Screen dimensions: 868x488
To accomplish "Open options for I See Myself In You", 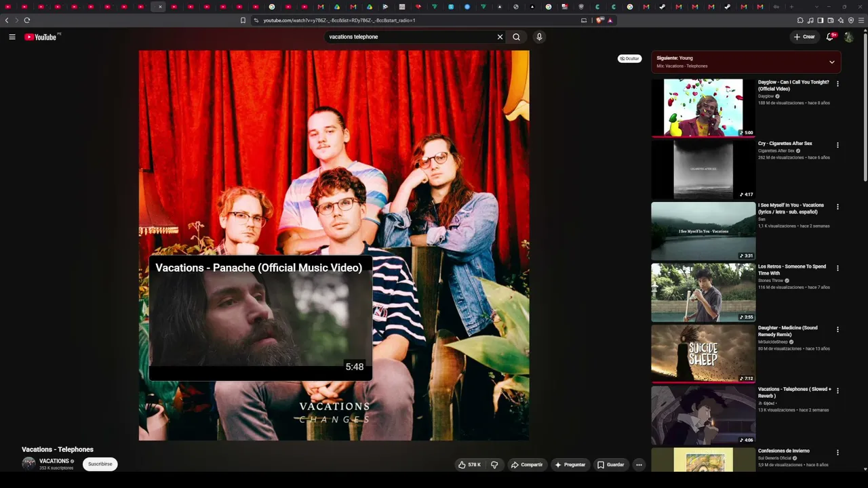I will click(837, 207).
